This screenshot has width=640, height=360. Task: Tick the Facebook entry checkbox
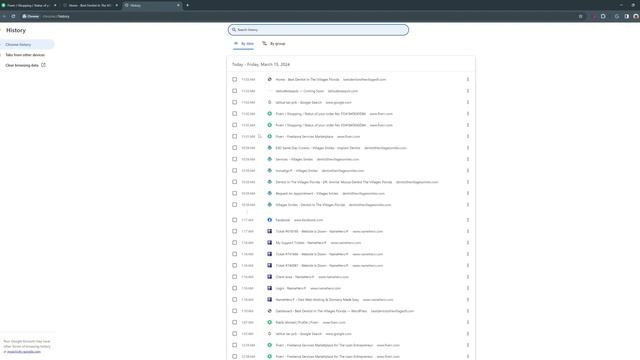[234, 220]
